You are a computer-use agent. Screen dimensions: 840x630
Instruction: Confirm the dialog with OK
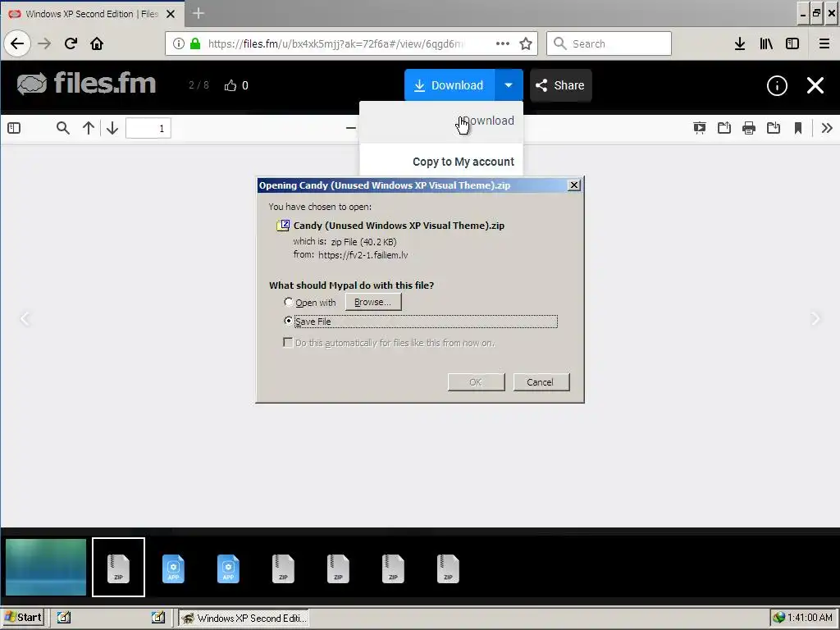tap(476, 382)
